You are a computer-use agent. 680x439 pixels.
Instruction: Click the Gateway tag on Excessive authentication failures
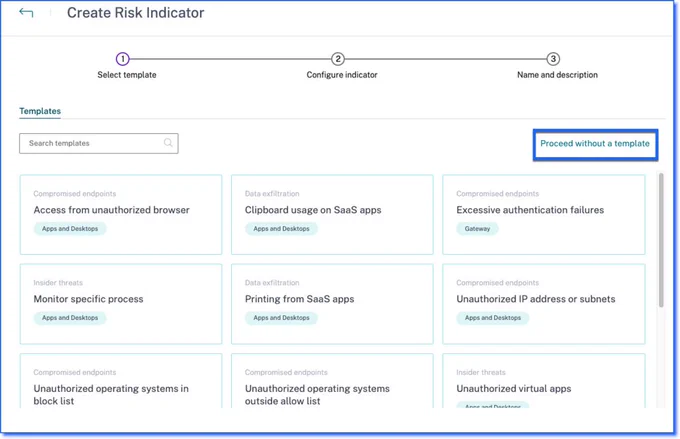click(x=477, y=229)
